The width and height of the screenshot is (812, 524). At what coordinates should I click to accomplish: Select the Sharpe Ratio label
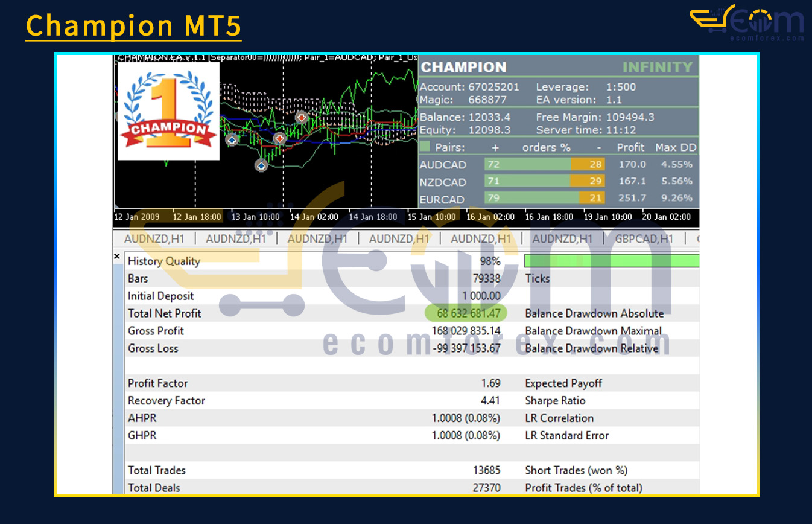tap(555, 401)
